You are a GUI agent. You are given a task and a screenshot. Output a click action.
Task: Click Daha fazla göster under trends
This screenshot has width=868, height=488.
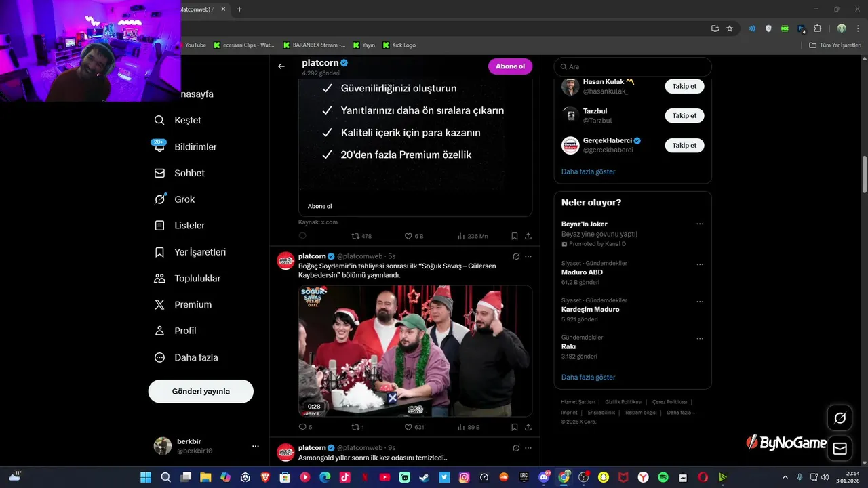(x=589, y=377)
